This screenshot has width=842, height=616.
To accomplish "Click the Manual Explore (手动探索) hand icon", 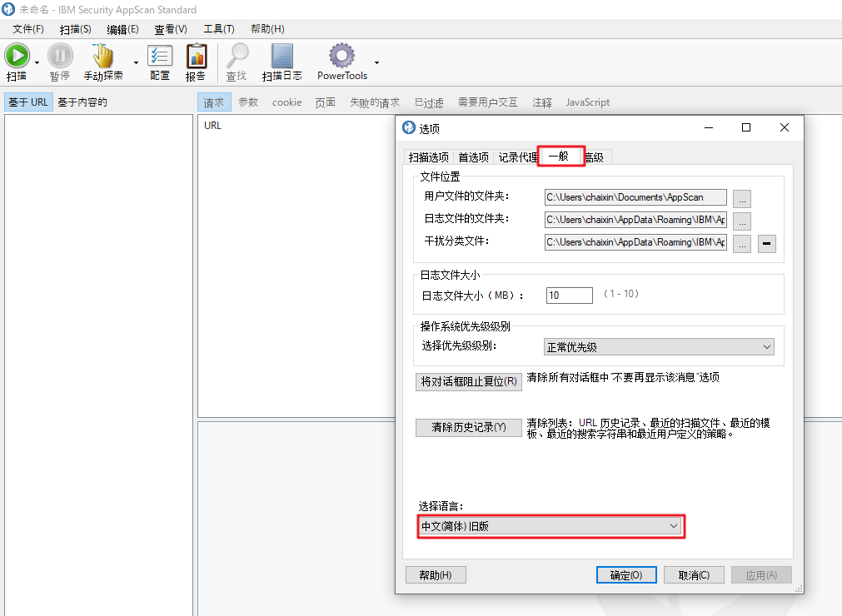I will click(103, 56).
